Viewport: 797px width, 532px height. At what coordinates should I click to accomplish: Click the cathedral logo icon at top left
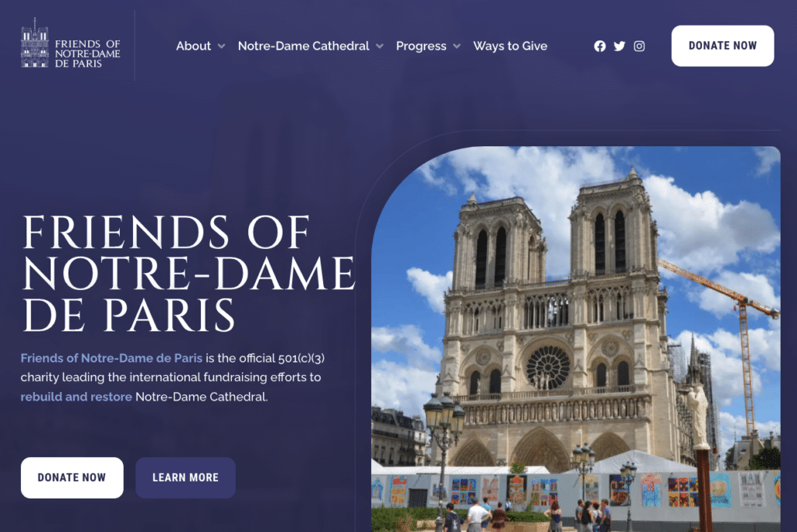click(x=34, y=43)
